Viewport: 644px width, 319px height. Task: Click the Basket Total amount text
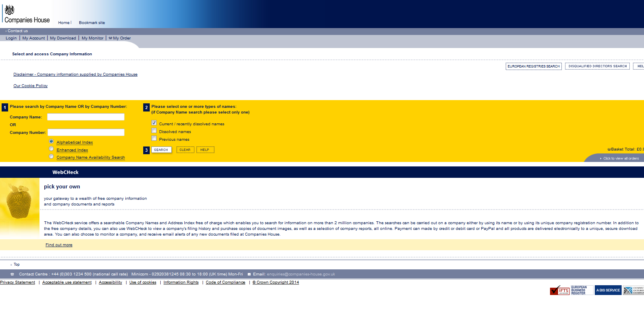pyautogui.click(x=627, y=149)
